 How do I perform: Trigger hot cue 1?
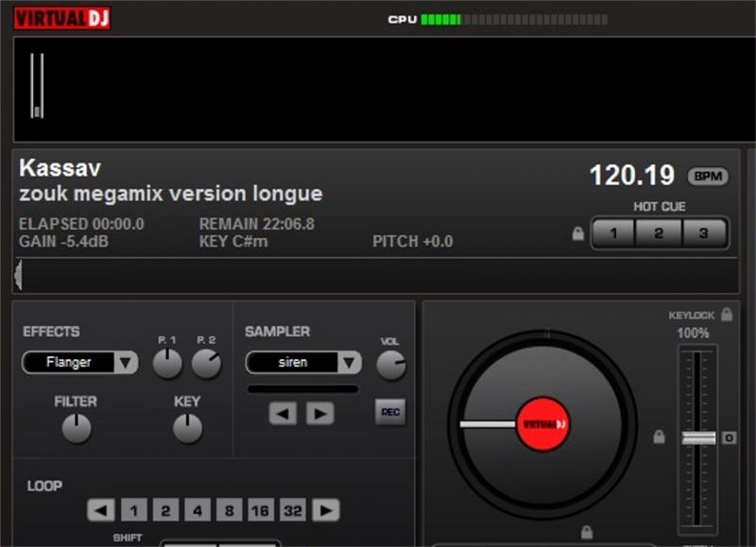click(x=613, y=233)
